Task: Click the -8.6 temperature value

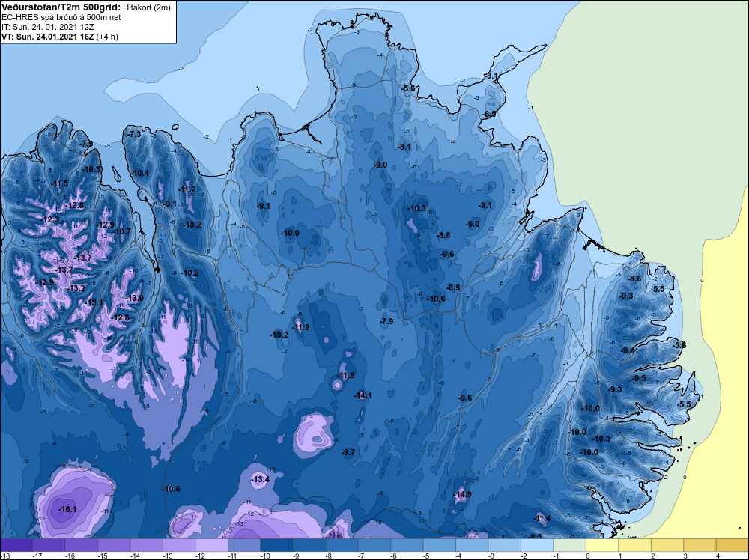Action: [635, 279]
